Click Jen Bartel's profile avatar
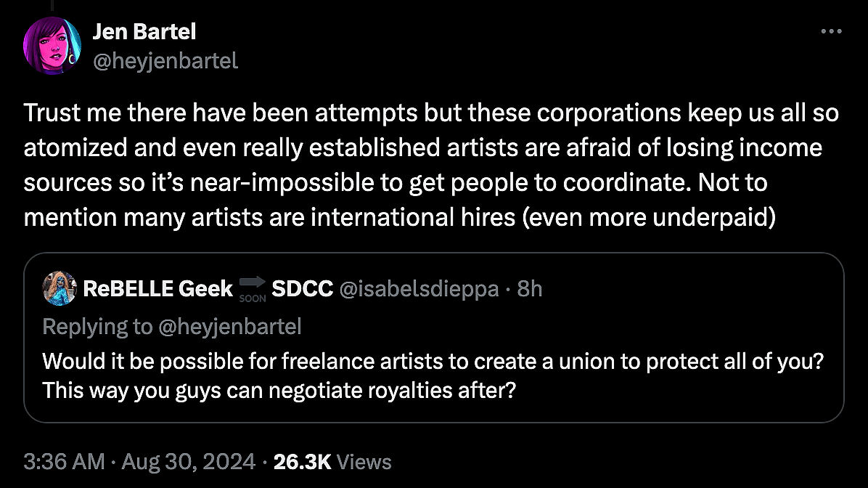Screen dimensions: 868x488 tap(52, 45)
